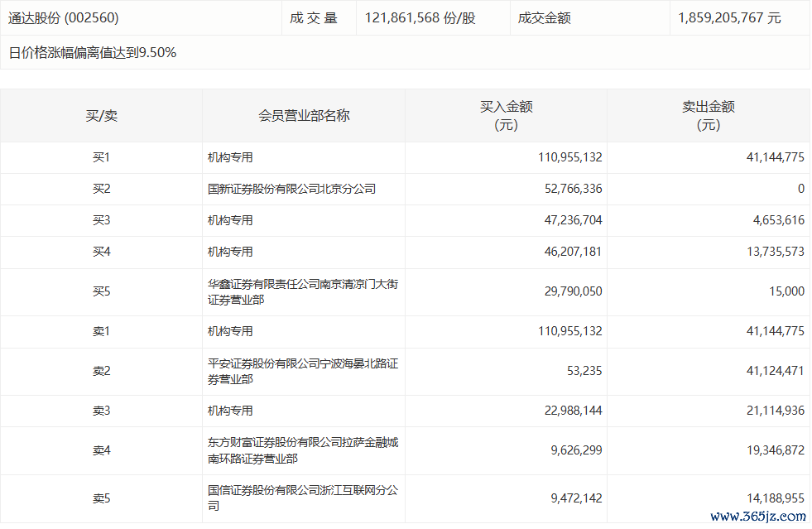Select the 卖2 row label
This screenshot has width=812, height=529.
tap(102, 371)
